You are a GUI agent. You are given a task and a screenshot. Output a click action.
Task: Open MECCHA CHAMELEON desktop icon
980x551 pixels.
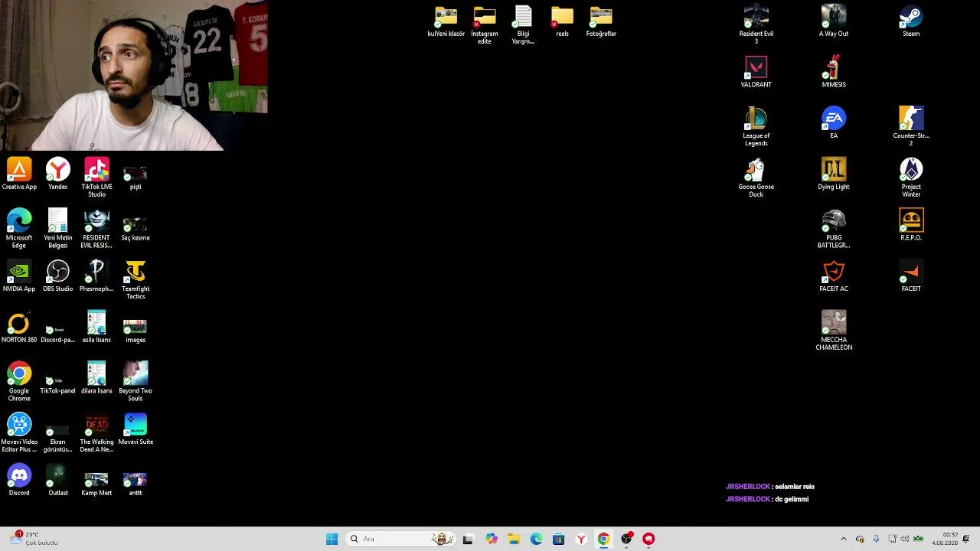[834, 331]
